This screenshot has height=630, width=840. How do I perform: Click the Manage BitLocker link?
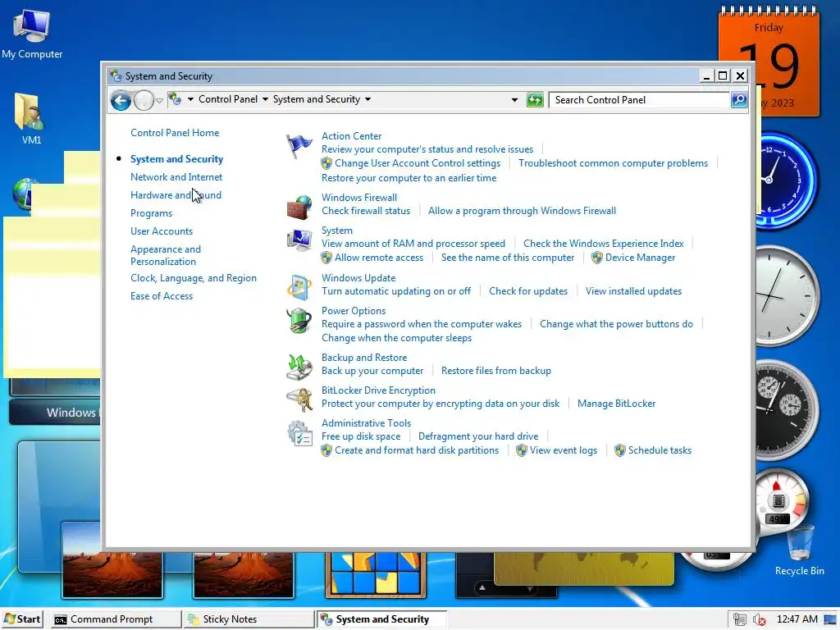(617, 404)
